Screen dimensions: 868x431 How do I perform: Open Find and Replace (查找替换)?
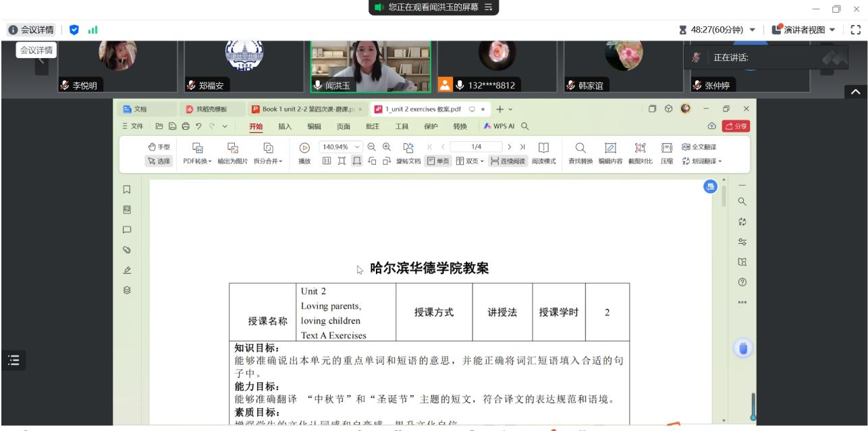pos(580,153)
